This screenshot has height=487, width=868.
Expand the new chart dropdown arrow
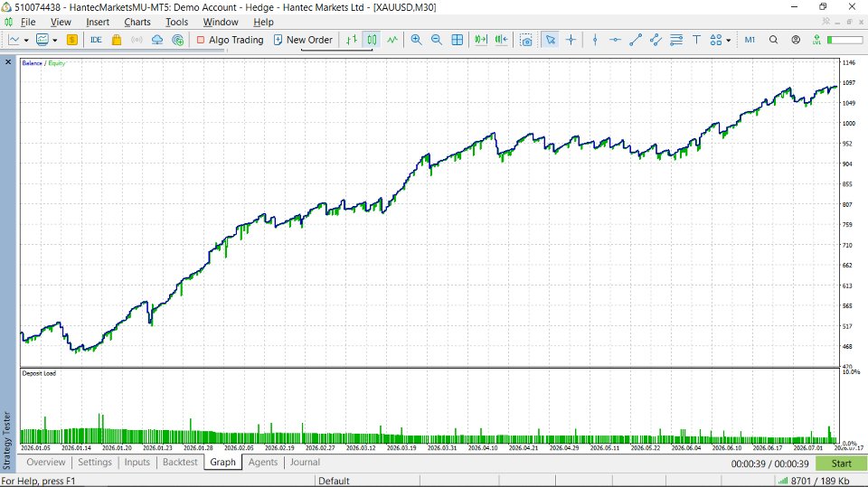pos(26,41)
